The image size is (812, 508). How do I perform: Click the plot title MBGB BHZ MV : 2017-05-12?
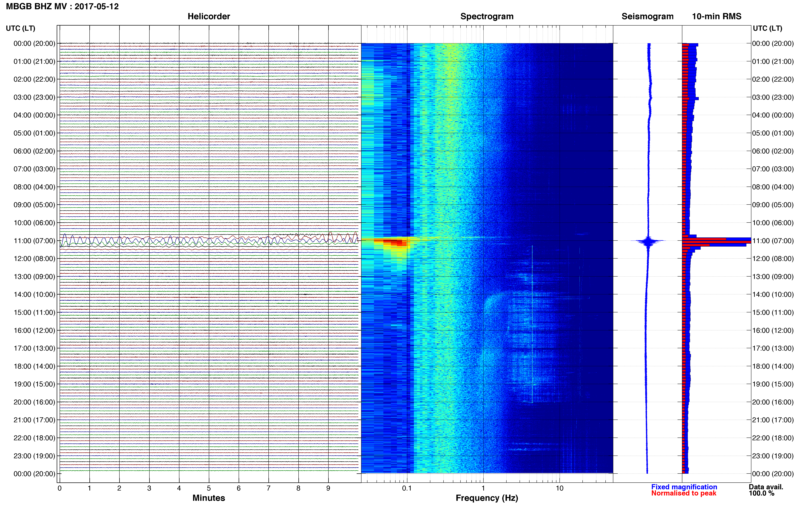62,6
